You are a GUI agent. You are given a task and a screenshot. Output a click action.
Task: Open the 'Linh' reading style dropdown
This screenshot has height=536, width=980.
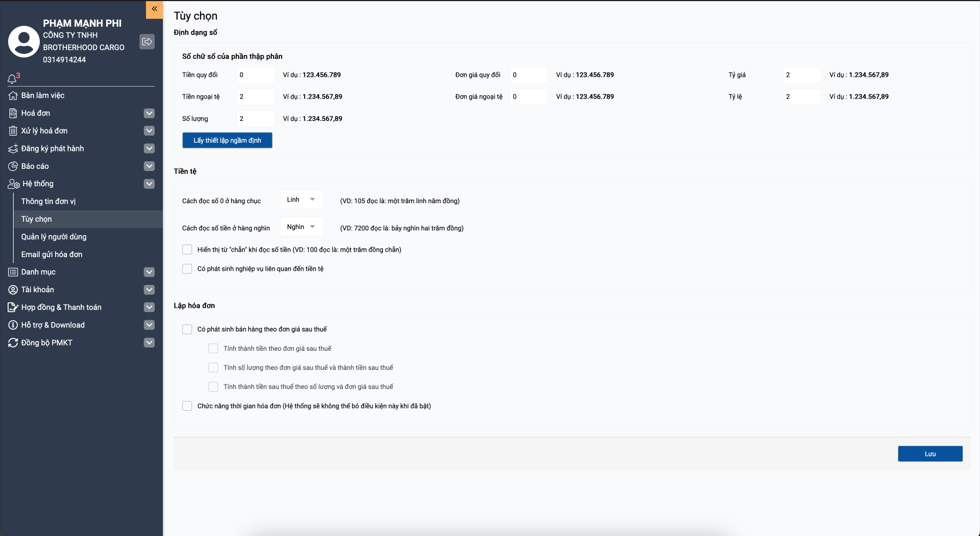pyautogui.click(x=301, y=200)
